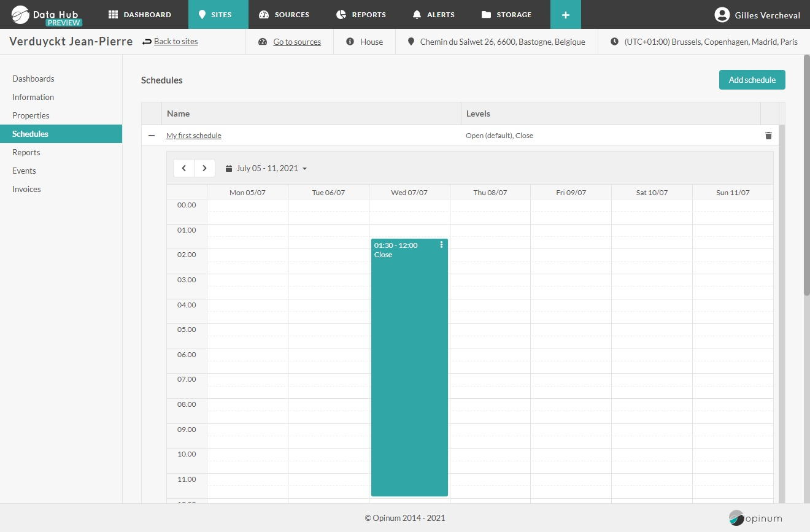Click the 01:30 - 12:00 Close event block
The width and height of the screenshot is (810, 532).
click(x=409, y=368)
